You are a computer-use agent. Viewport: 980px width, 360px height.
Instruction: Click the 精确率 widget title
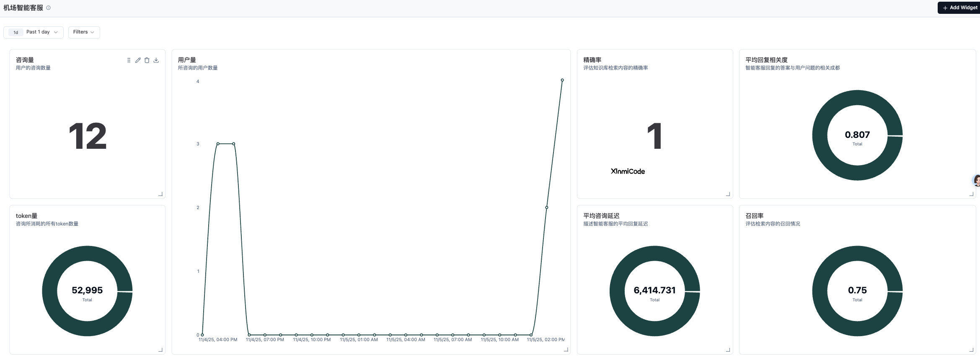(x=592, y=60)
